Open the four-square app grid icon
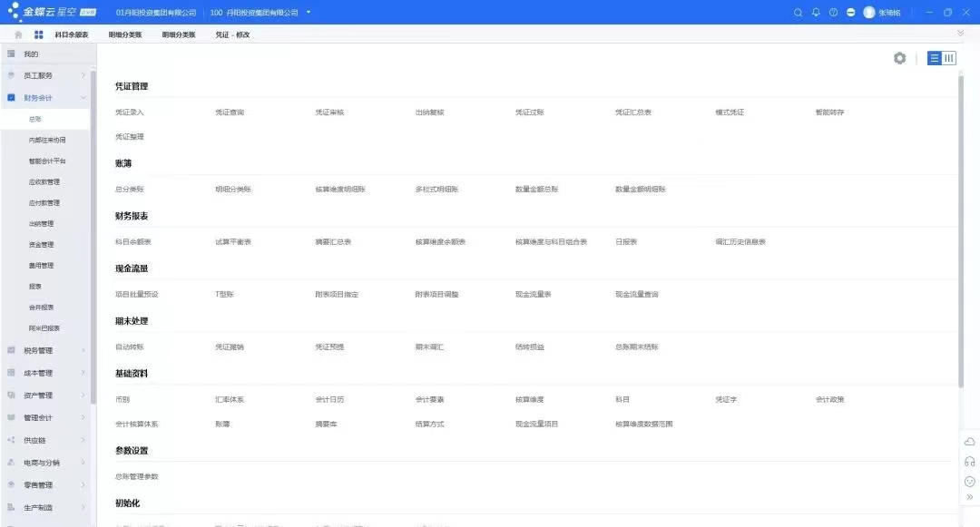Viewport: 980px width, 527px height. click(39, 34)
